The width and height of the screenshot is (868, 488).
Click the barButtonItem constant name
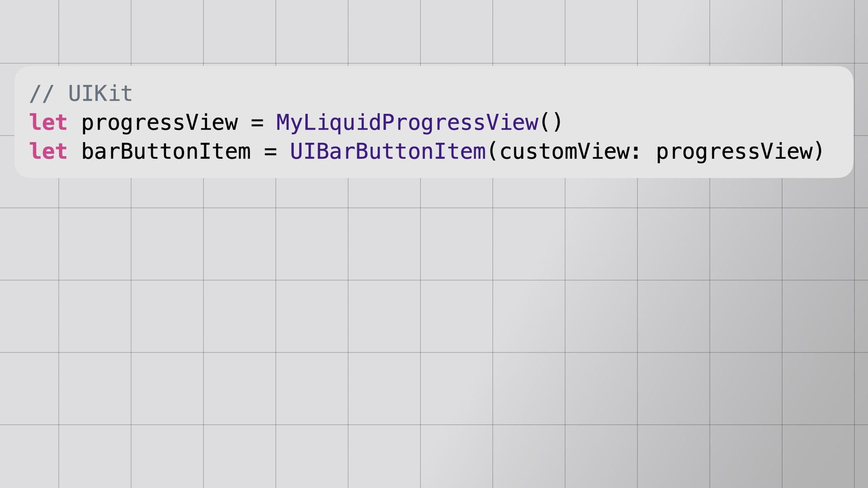tap(166, 151)
